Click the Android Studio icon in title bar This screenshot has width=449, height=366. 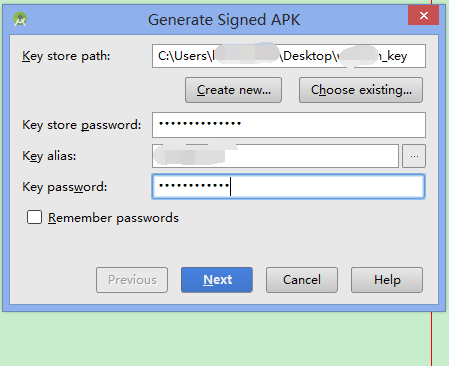pyautogui.click(x=20, y=19)
